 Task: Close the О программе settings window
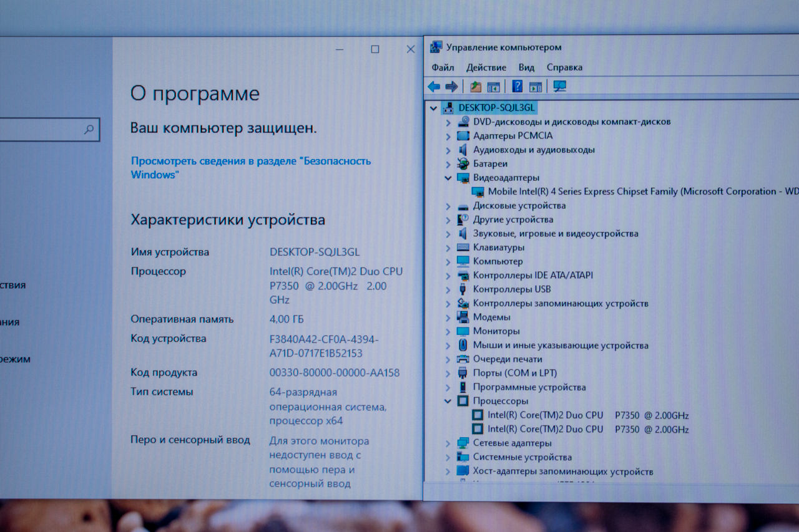(x=411, y=49)
